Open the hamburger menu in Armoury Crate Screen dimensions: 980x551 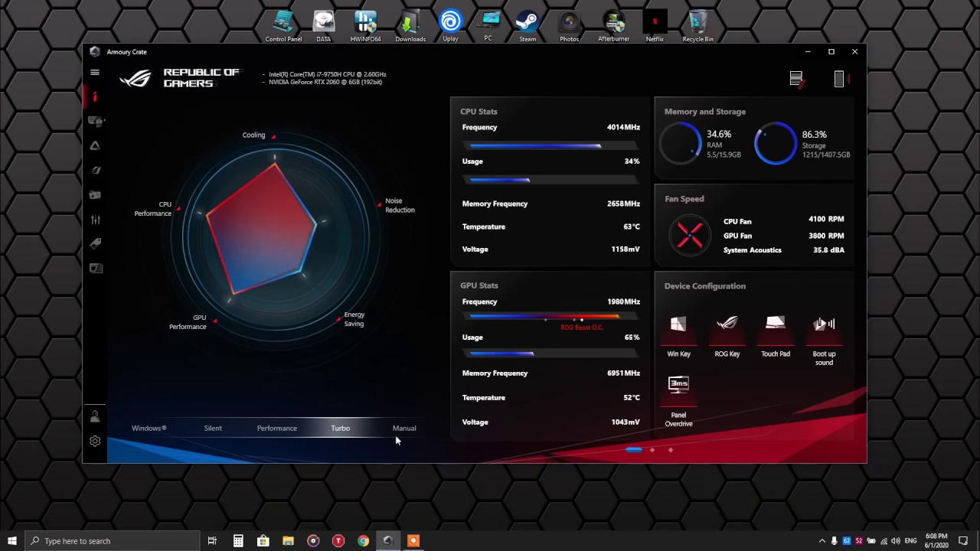pos(95,72)
